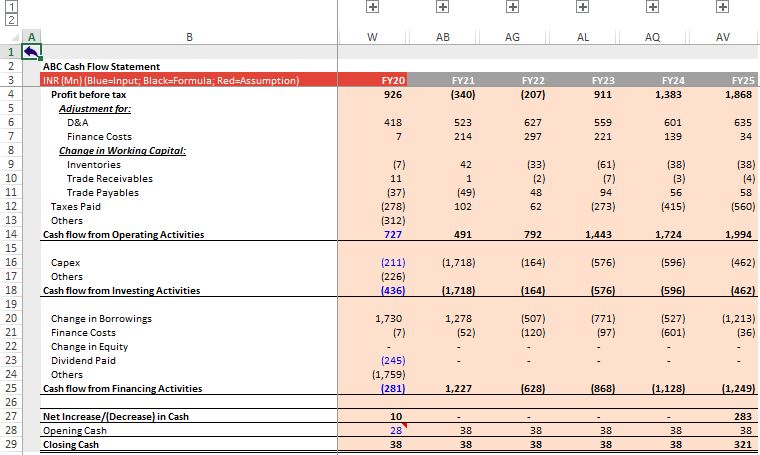Click FY25 net increase value 283
Image resolution: width=760 pixels, height=455 pixels.
click(724, 416)
